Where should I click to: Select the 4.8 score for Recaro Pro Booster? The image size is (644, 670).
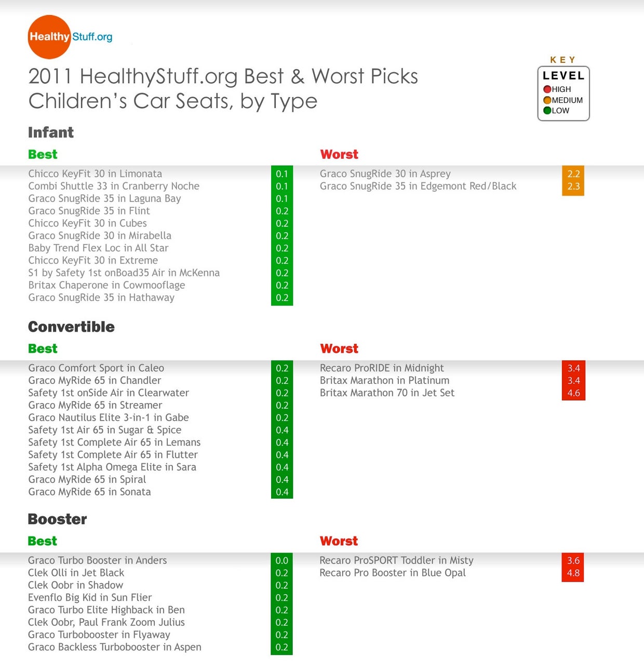pos(573,573)
